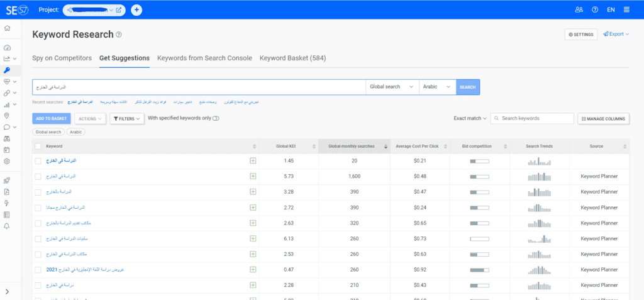Image resolution: width=644 pixels, height=300 pixels.
Task: Open the heart-pulse website audit sidebar icon
Action: tap(7, 82)
